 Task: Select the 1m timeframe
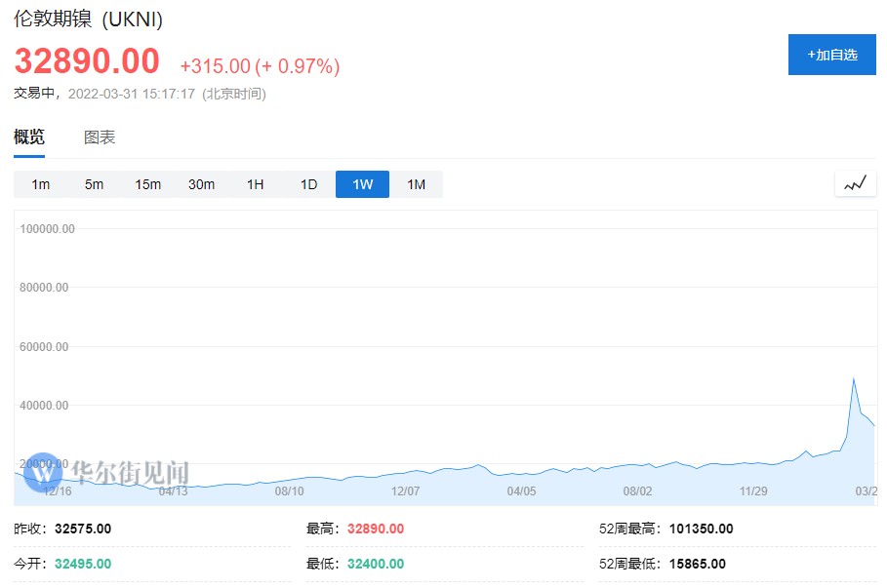[x=40, y=184]
